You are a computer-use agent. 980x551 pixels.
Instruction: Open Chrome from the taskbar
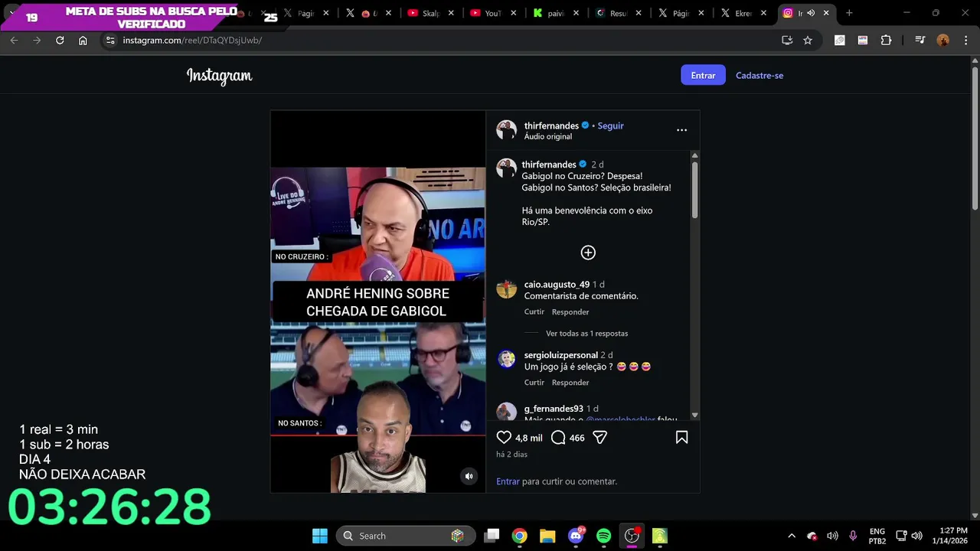(520, 536)
